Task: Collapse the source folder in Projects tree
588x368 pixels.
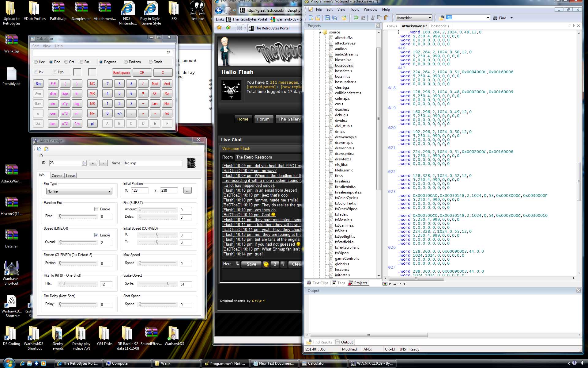Action: point(320,32)
